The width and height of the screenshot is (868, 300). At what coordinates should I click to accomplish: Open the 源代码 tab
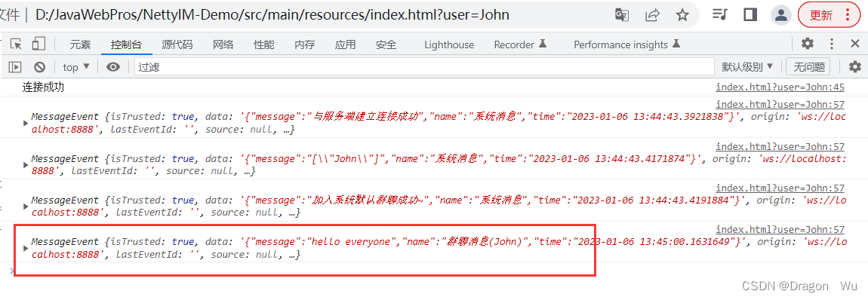pos(177,44)
